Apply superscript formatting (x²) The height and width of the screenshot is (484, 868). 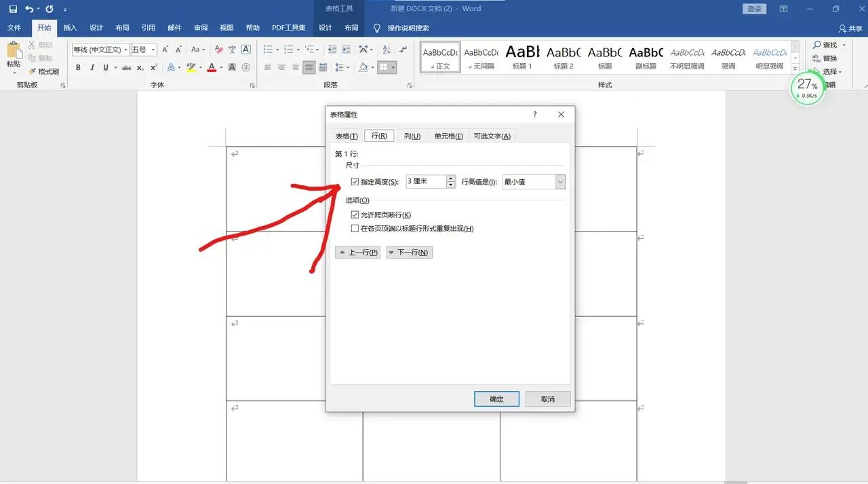tap(154, 67)
